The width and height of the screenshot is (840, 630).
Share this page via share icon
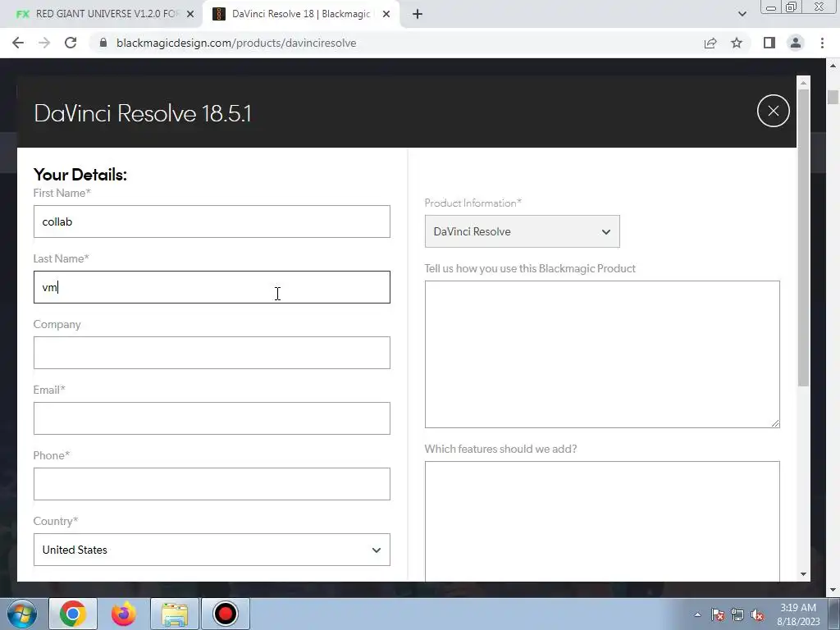tap(710, 43)
